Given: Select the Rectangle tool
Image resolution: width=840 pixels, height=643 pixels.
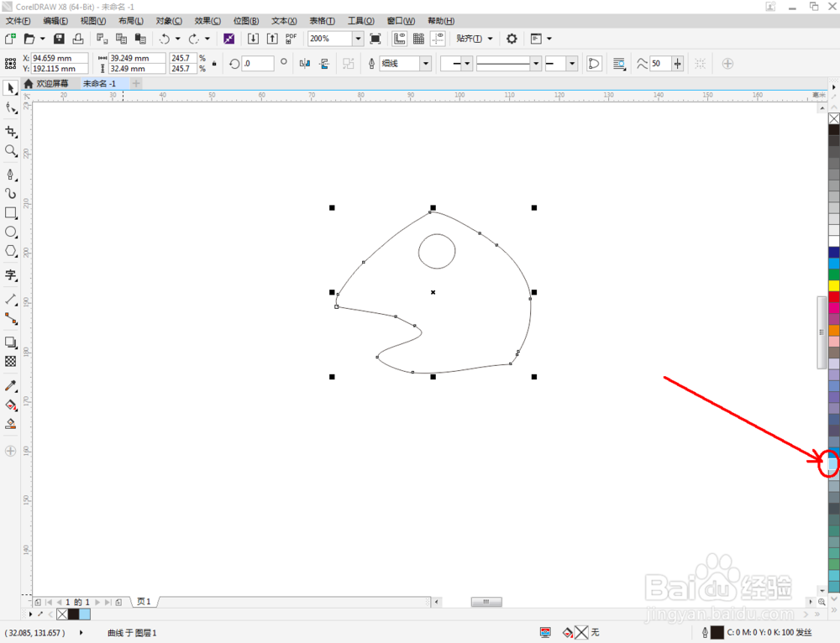Looking at the screenshot, I should point(10,212).
